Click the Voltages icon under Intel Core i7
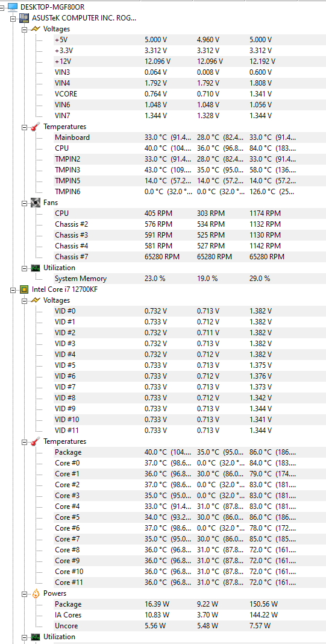The height and width of the screenshot is (644, 326). pos(36,300)
